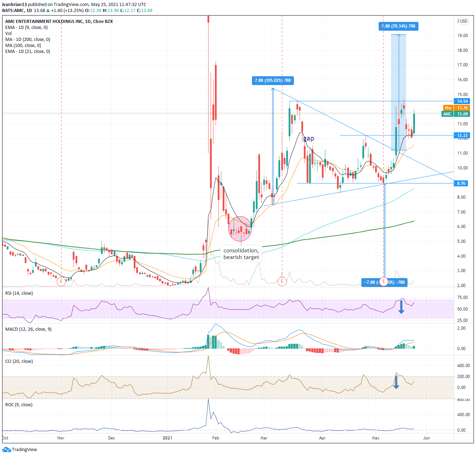Click the 6.00 price axis label
476x456 pixels.
462,227
